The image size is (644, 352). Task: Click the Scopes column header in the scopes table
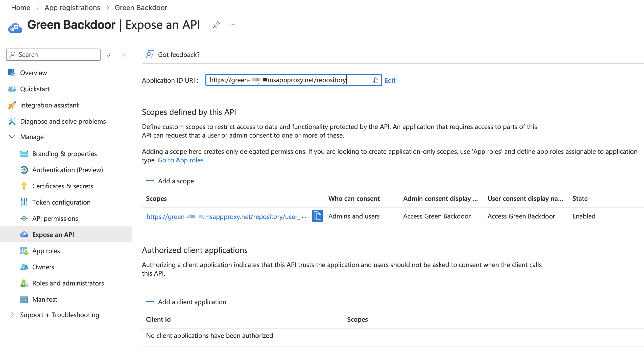(x=156, y=199)
